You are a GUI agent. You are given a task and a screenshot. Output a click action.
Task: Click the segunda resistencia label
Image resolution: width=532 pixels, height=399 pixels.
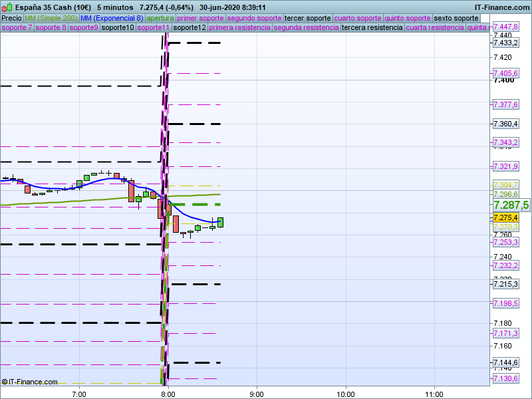tap(306, 27)
